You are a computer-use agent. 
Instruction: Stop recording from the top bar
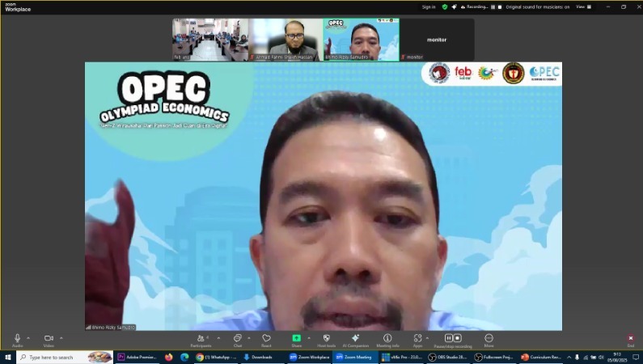(500, 7)
